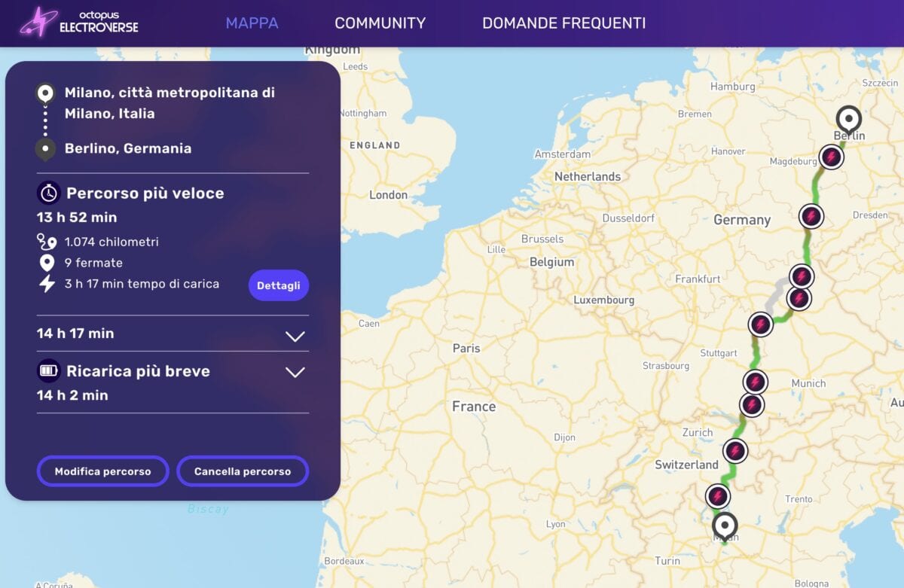Click the charging station east of Zurich
This screenshot has height=588, width=904.
(x=735, y=451)
